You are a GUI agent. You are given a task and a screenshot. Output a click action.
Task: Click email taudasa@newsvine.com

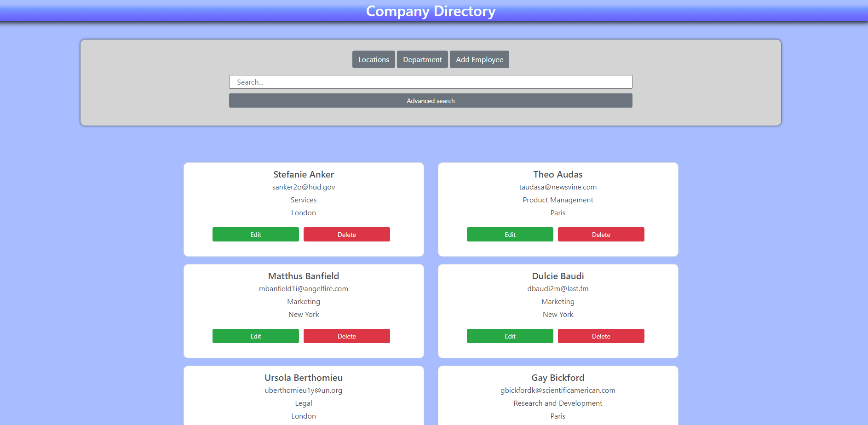tap(558, 187)
